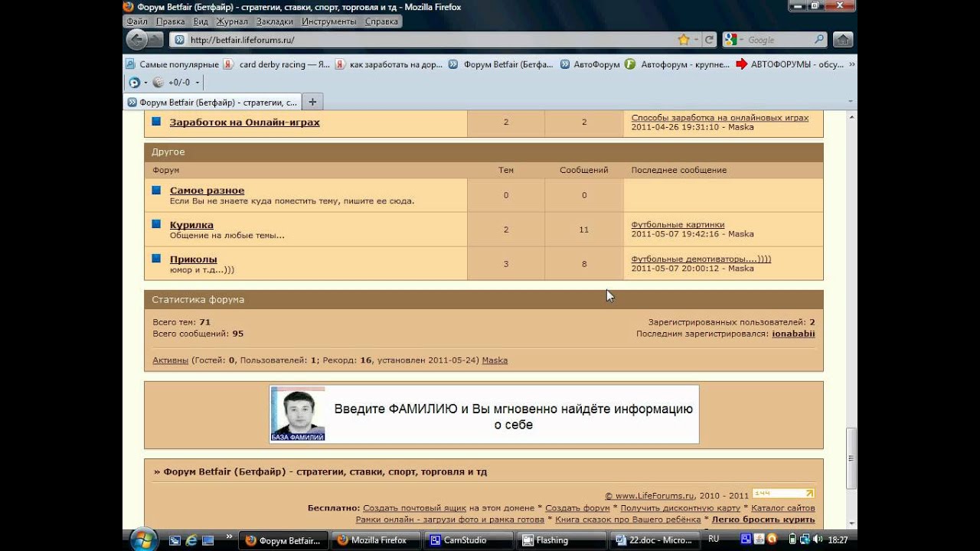Viewport: 980px width, 551px height.
Task: Open bookmark 'Автофорум - крупне...'
Action: 678,64
